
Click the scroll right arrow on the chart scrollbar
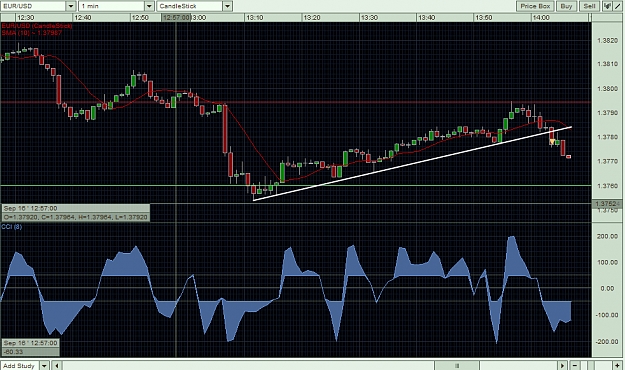[x=562, y=365]
